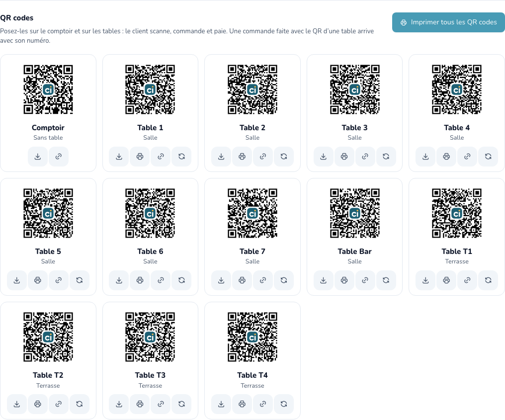Download the Table T2 QR code
Screen dimensions: 505x420
[17, 404]
